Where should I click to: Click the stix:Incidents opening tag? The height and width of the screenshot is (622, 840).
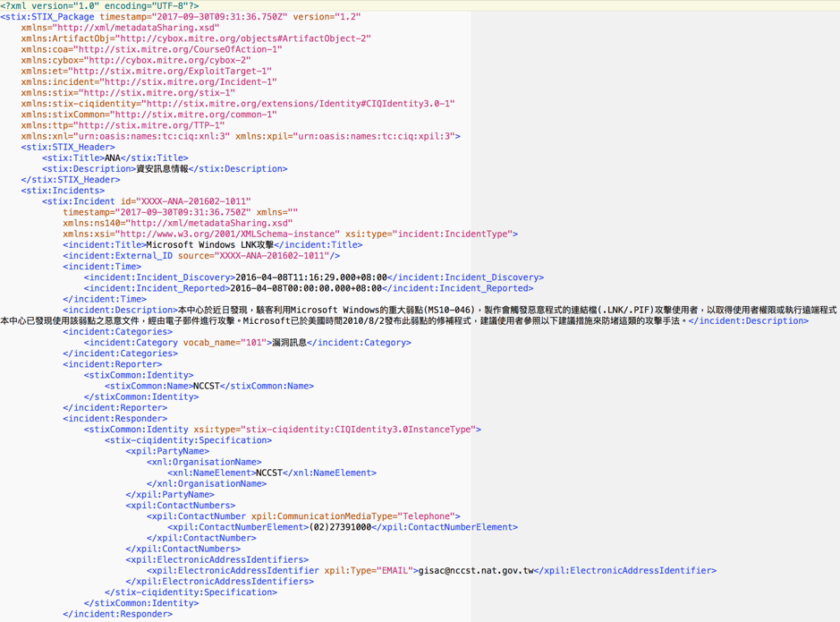point(63,191)
